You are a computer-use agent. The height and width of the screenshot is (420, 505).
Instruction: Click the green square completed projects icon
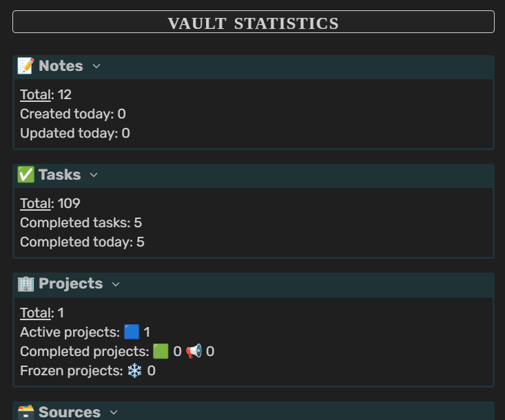click(161, 351)
